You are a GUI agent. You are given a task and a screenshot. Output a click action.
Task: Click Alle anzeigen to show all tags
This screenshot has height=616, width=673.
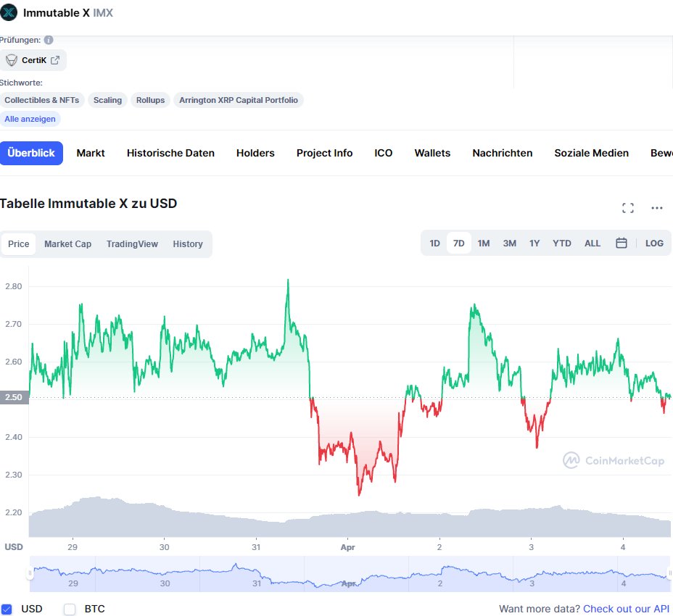pos(30,119)
